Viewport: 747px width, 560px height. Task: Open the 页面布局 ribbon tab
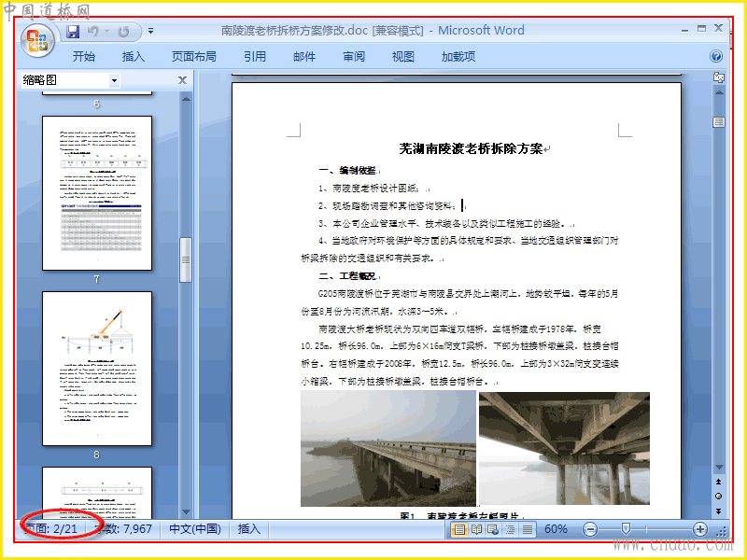coord(194,56)
